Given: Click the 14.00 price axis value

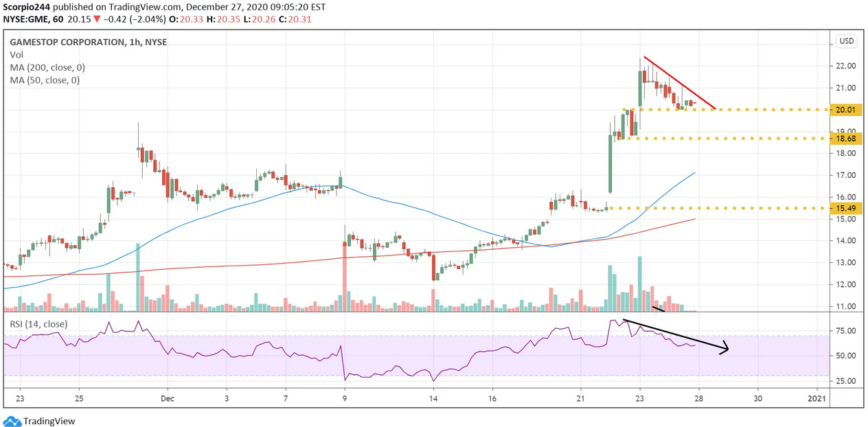Looking at the screenshot, I should pyautogui.click(x=845, y=241).
